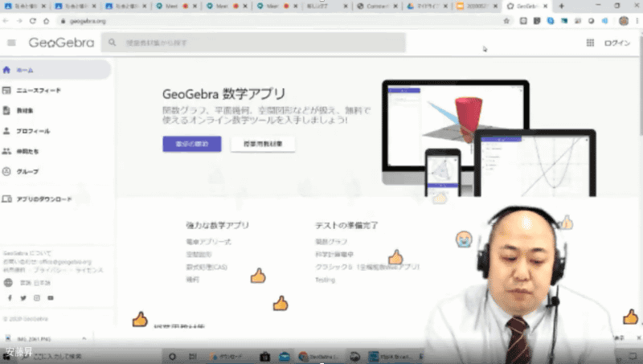This screenshot has height=364, width=643.
Task: Focus the GeoGebra materials search field
Action: click(253, 43)
